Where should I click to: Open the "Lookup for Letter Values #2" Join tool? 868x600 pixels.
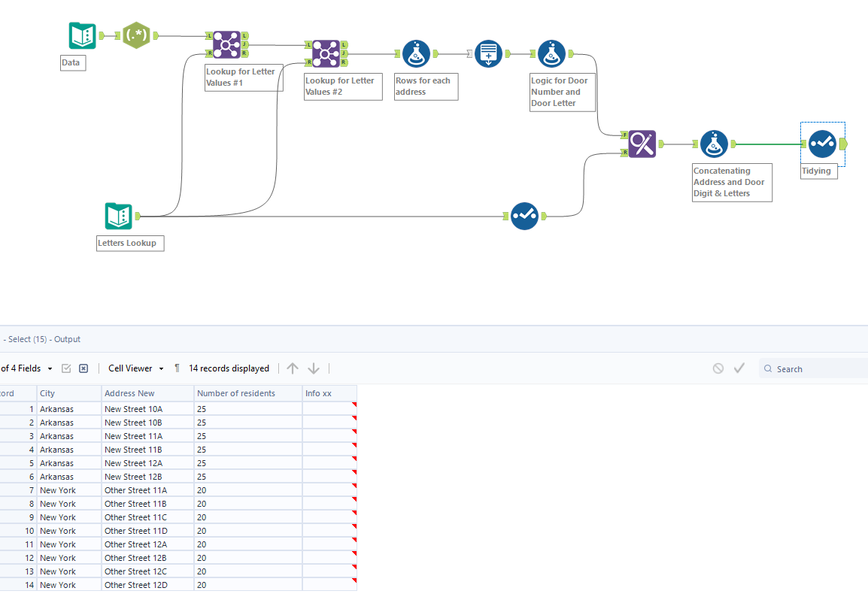(x=326, y=52)
